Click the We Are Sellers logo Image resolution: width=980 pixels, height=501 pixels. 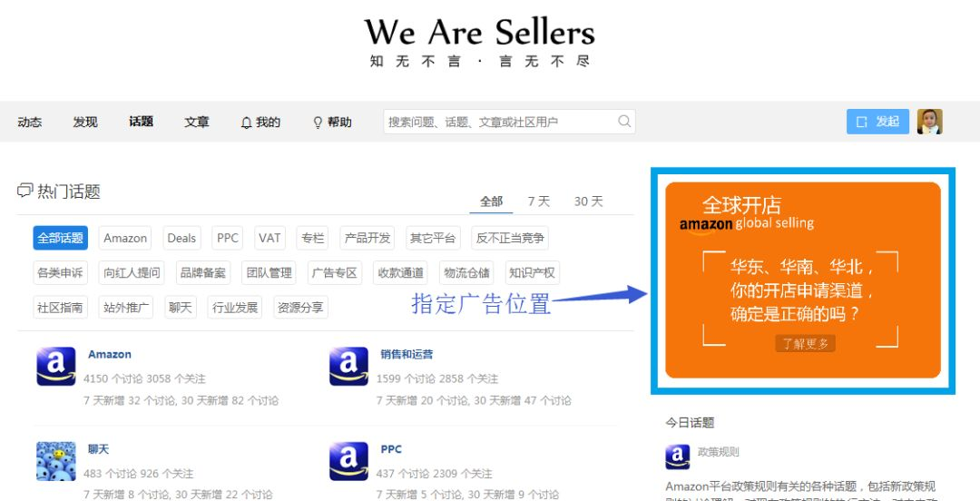(479, 41)
